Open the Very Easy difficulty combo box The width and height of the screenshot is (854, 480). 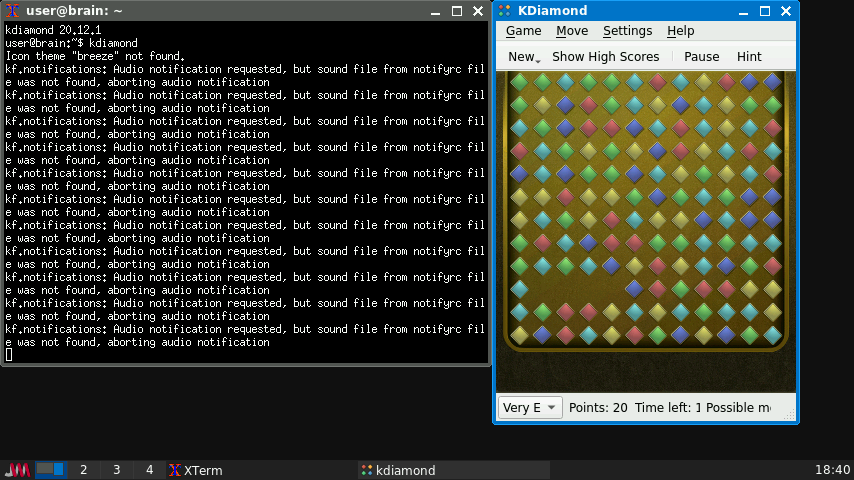coord(530,407)
